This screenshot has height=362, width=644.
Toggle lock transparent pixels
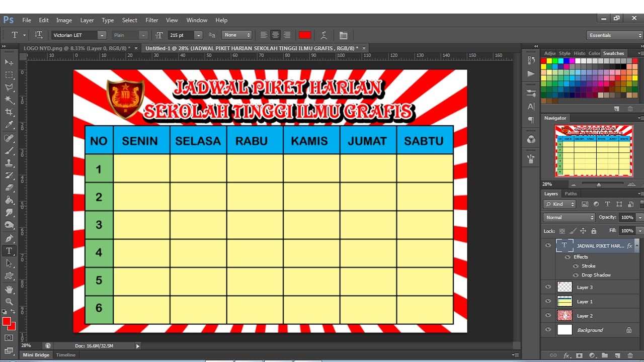click(x=562, y=231)
